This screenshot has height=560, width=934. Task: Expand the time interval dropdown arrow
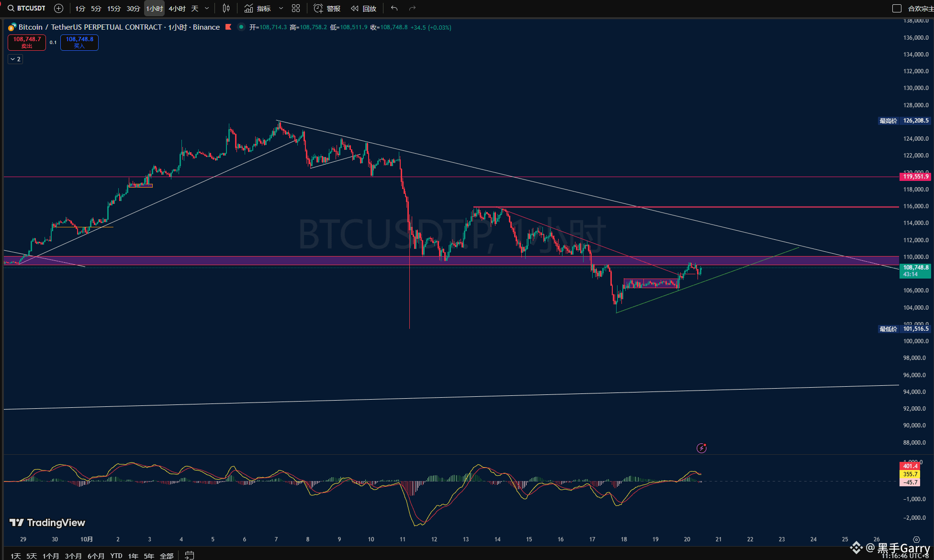(207, 8)
